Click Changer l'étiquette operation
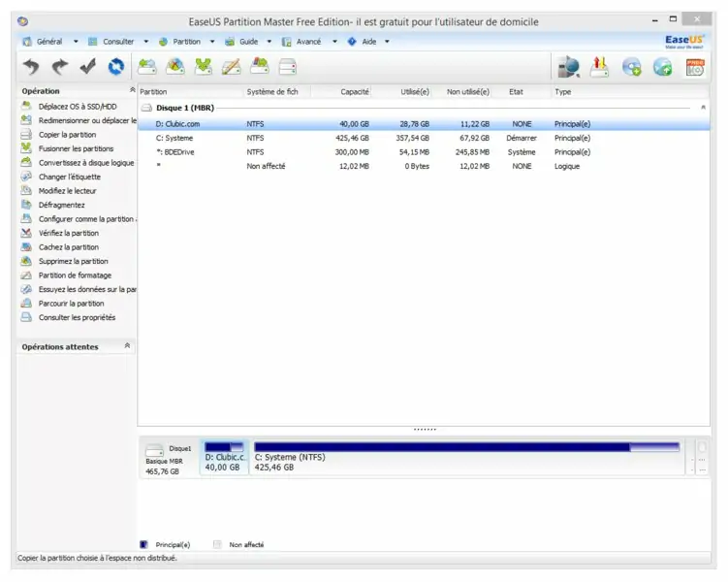The image size is (728, 582). [70, 177]
